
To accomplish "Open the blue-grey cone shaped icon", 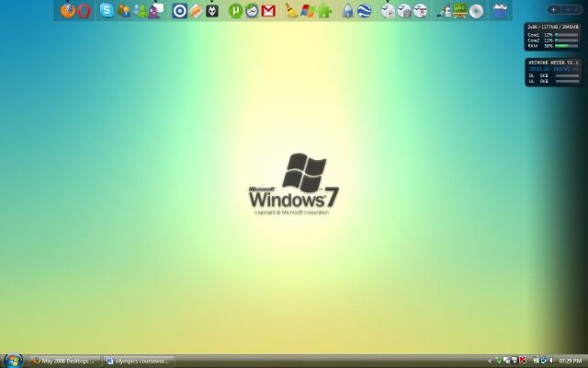I will [x=348, y=11].
